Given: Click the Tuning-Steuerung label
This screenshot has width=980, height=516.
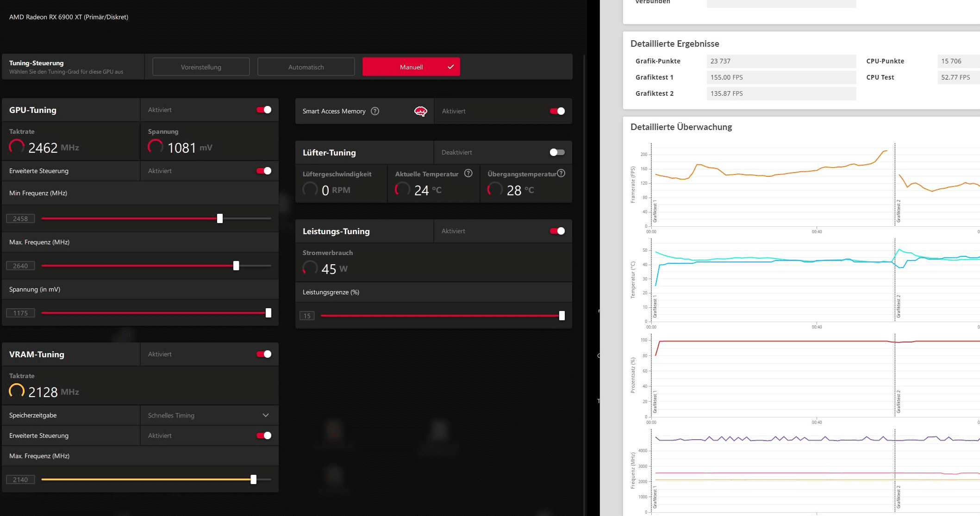Looking at the screenshot, I should coord(37,63).
